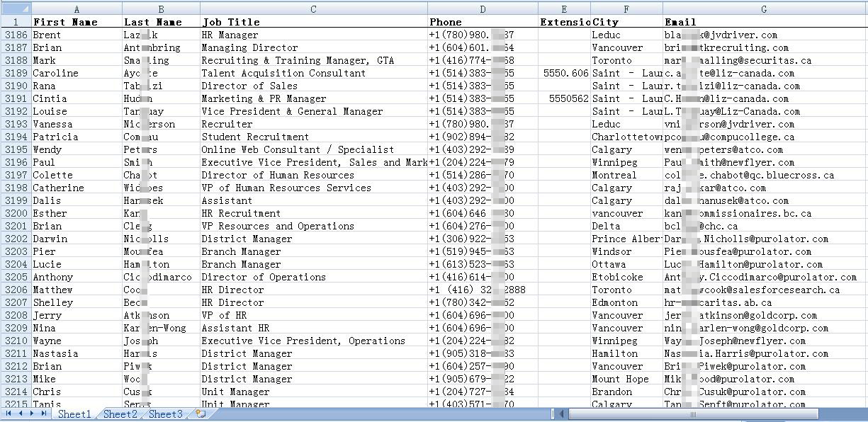Insert a new worksheet tab icon
868x422 pixels.
click(201, 414)
